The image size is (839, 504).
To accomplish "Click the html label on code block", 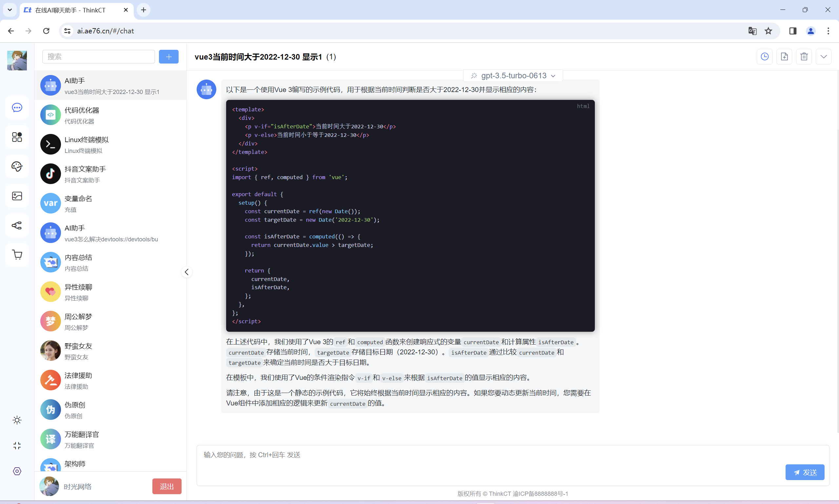I will coord(583,106).
